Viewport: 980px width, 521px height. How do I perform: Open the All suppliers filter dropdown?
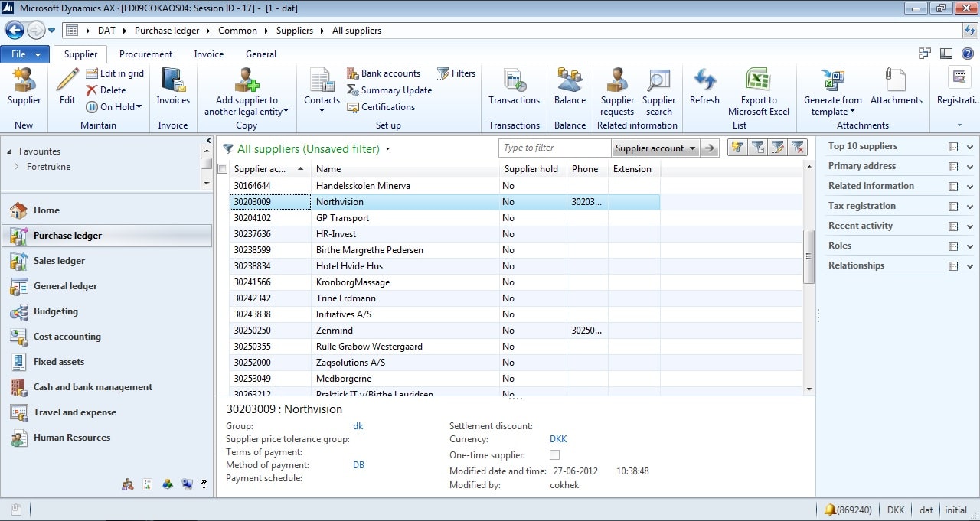coord(388,149)
